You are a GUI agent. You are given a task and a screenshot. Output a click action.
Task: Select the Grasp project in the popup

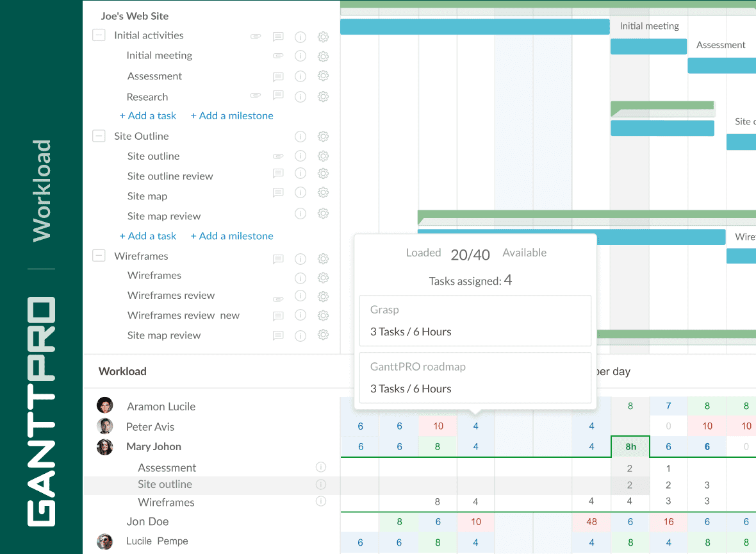click(x=475, y=321)
